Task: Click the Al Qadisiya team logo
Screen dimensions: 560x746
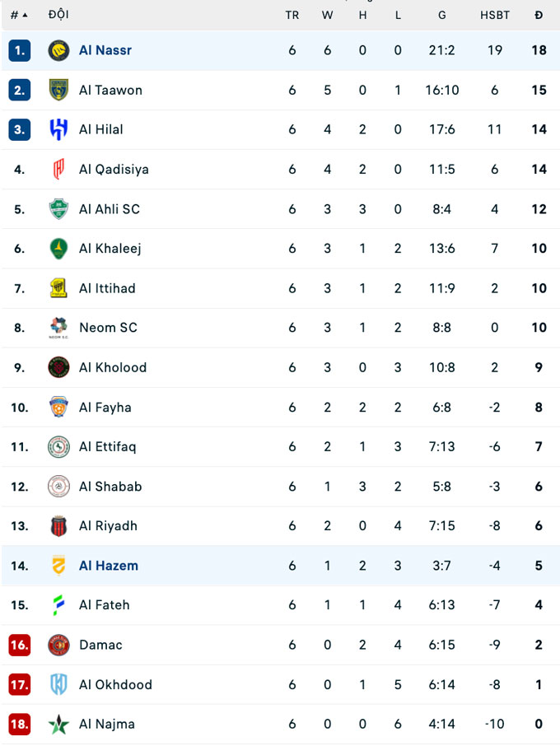Action: click(58, 170)
